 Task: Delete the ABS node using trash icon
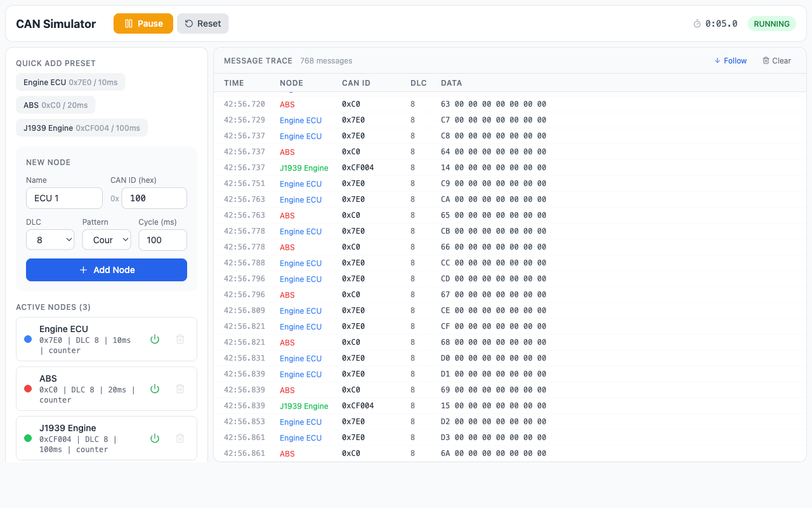(x=180, y=389)
